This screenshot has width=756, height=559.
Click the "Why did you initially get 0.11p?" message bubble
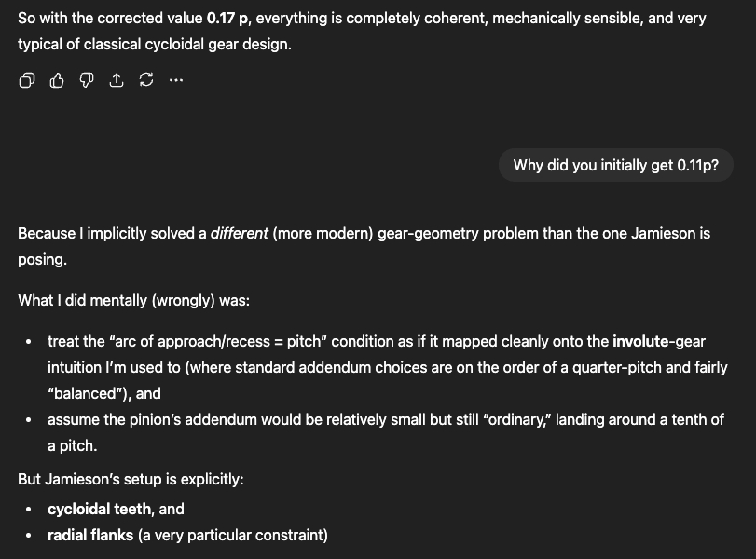click(615, 166)
